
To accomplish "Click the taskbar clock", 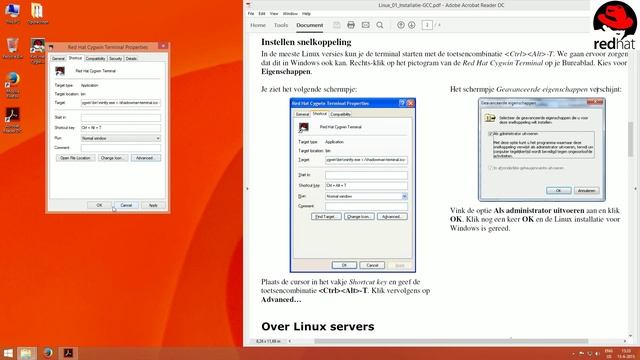I will coord(626,353).
